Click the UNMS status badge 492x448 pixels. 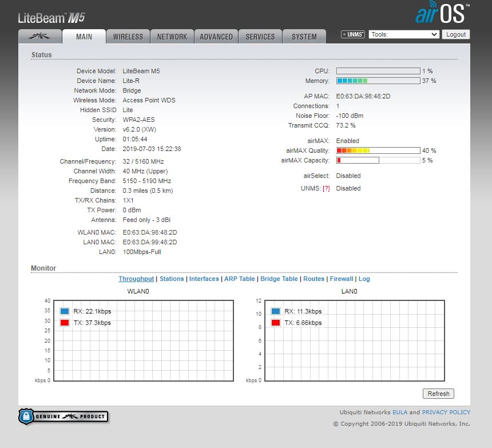(x=353, y=34)
